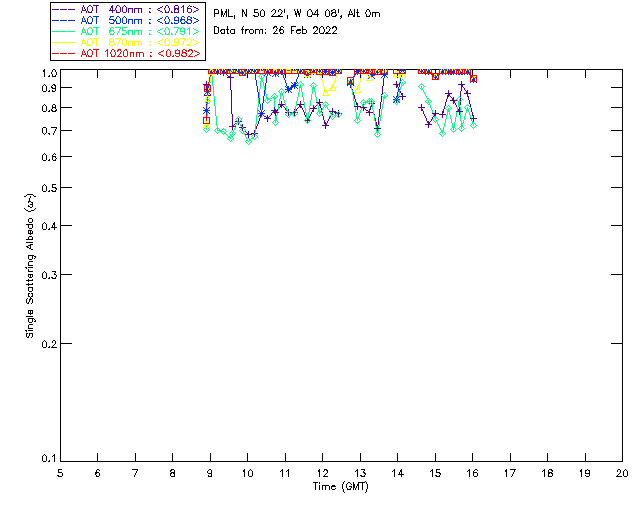Click the 16 on the time axis
Screen dimensions: 640x512
pos(472,473)
